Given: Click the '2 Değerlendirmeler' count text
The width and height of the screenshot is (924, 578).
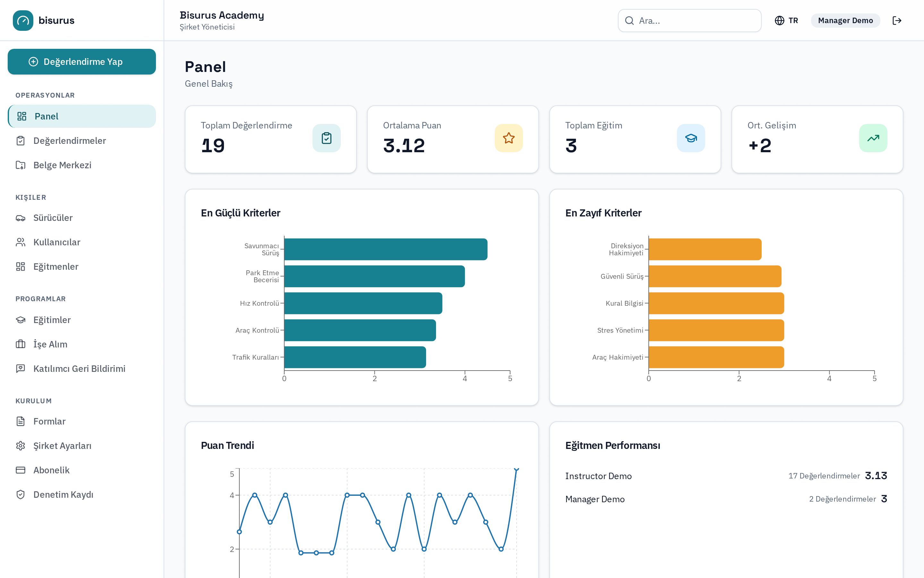Looking at the screenshot, I should (x=842, y=499).
